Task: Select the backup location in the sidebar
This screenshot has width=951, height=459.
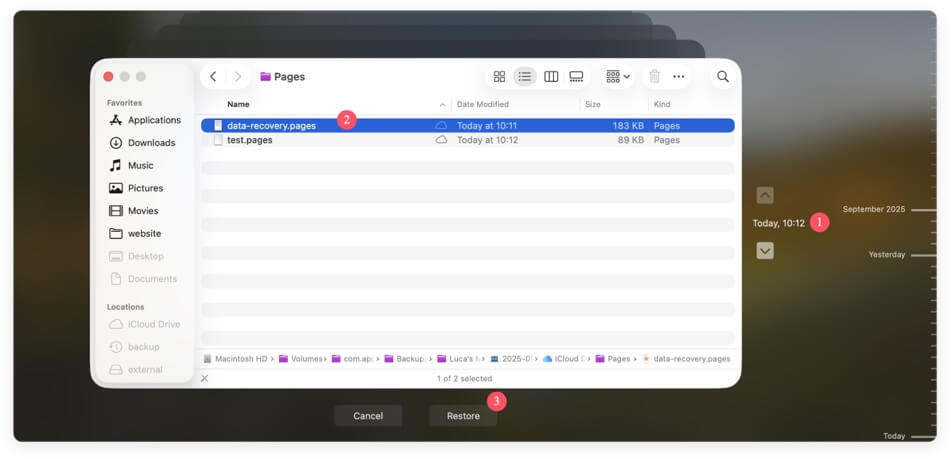Action: coord(134,347)
